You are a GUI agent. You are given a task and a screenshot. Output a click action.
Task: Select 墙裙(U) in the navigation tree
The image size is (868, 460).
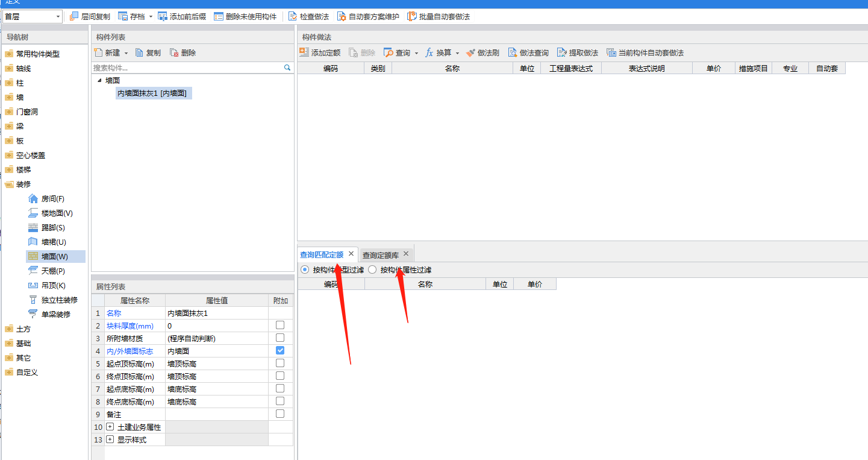point(48,242)
